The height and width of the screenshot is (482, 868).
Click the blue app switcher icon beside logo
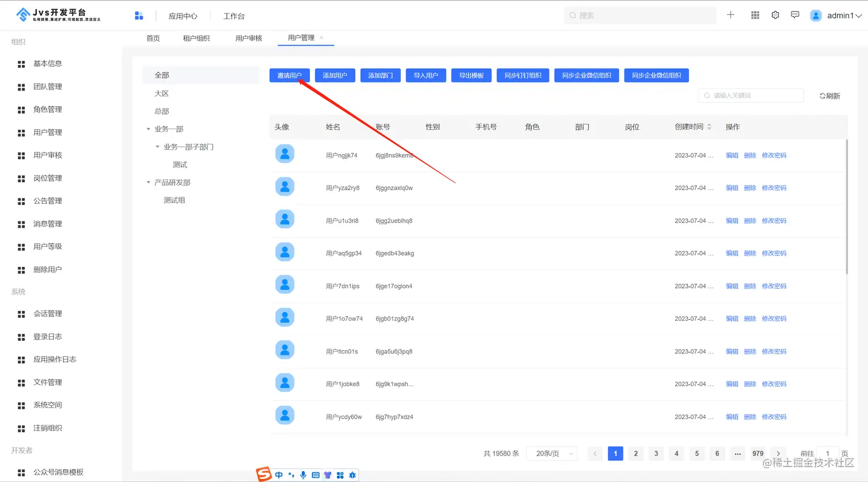click(139, 15)
